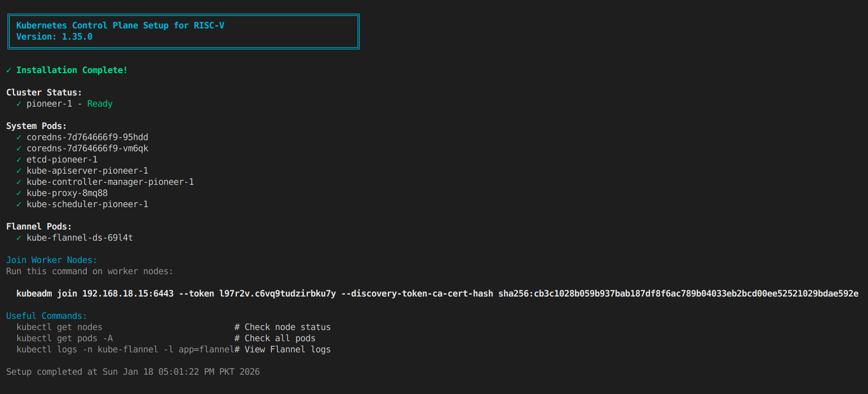The width and height of the screenshot is (868, 394).
Task: Click the Join Worker Nodes heading
Action: pyautogui.click(x=51, y=260)
